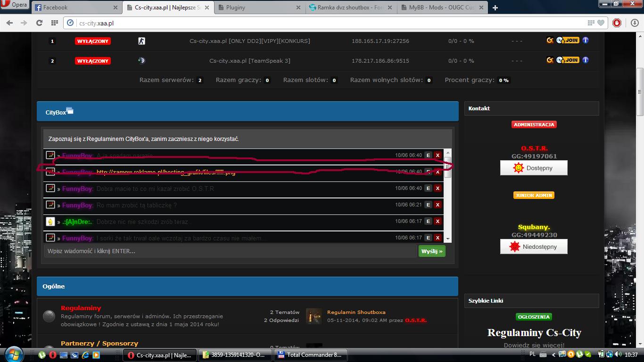644x362 pixels.
Task: Click GameTracker icon on first server row
Action: click(x=550, y=41)
